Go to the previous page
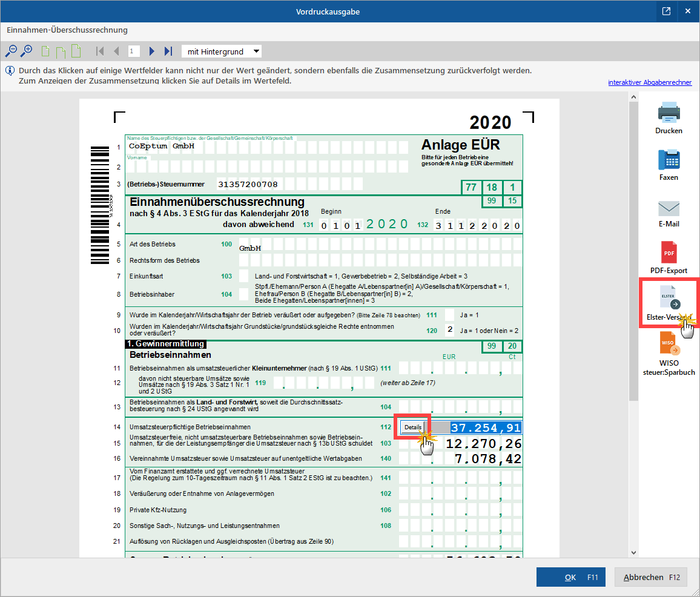Screen dimensions: 700x597 pos(116,51)
